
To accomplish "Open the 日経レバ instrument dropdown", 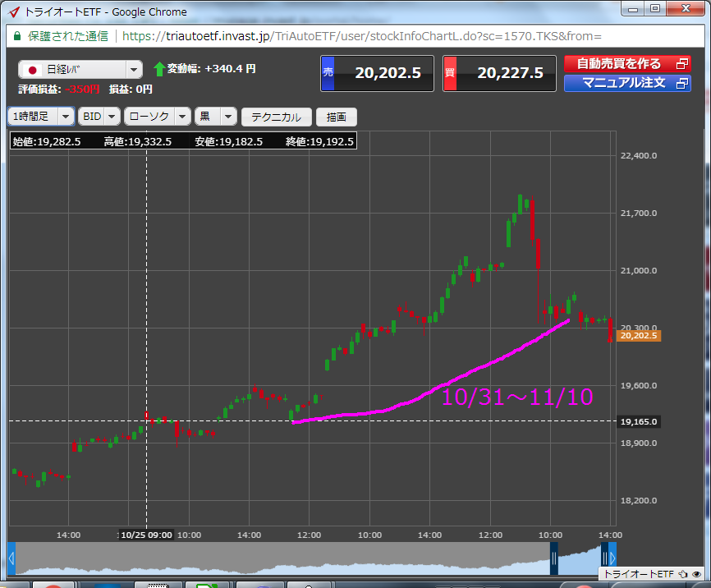I will [x=80, y=70].
